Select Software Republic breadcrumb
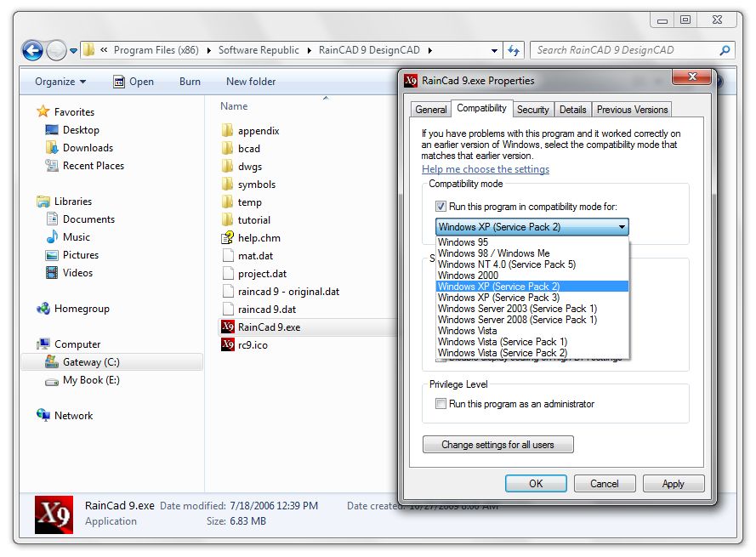756x557 pixels. click(x=259, y=50)
